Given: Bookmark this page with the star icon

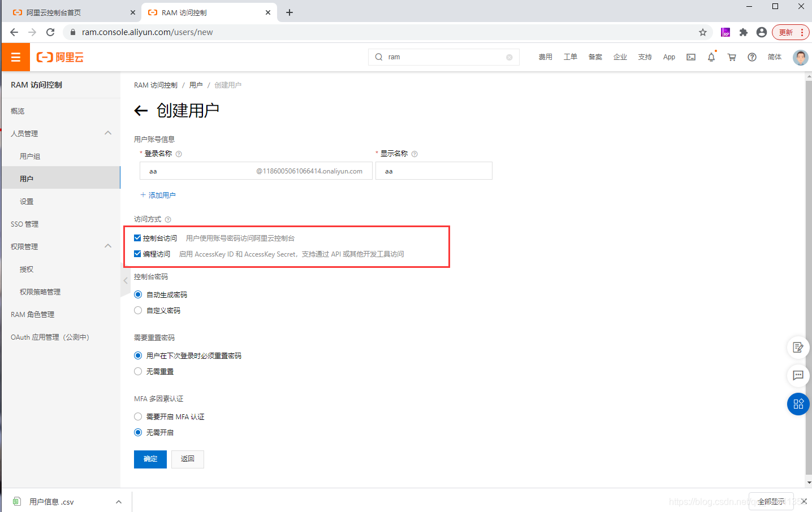Looking at the screenshot, I should coord(703,32).
